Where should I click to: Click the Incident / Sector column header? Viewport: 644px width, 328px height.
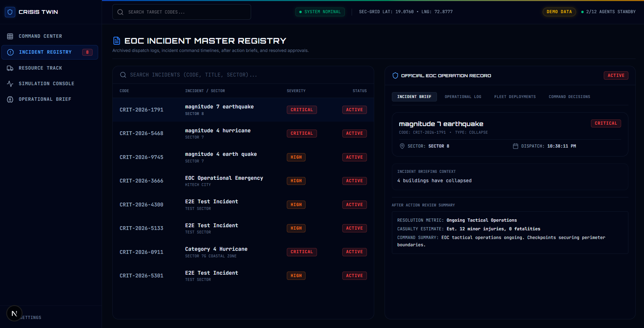(x=205, y=91)
